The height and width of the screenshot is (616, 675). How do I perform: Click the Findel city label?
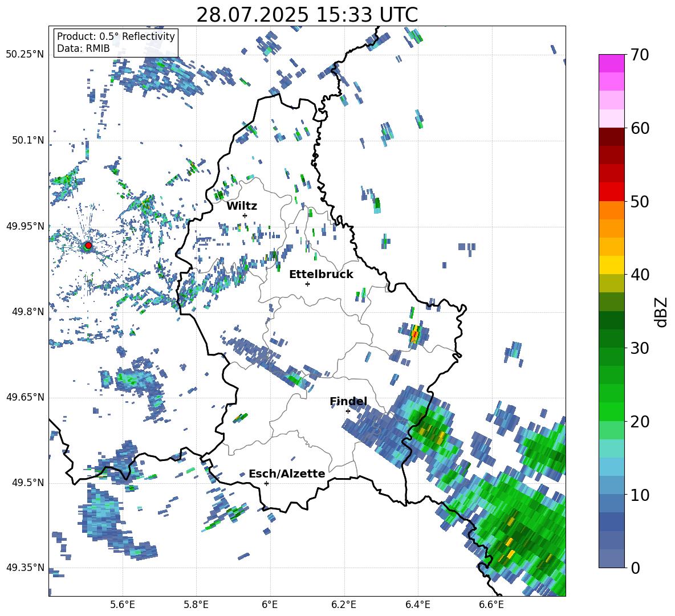(348, 402)
